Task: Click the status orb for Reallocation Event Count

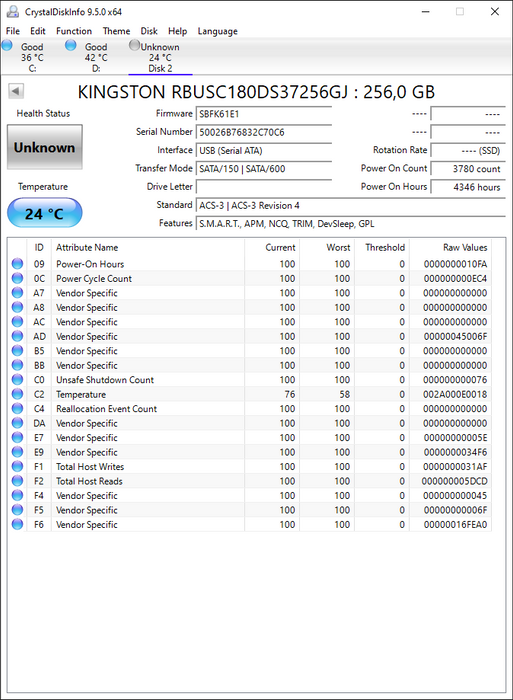Action: 17,408
